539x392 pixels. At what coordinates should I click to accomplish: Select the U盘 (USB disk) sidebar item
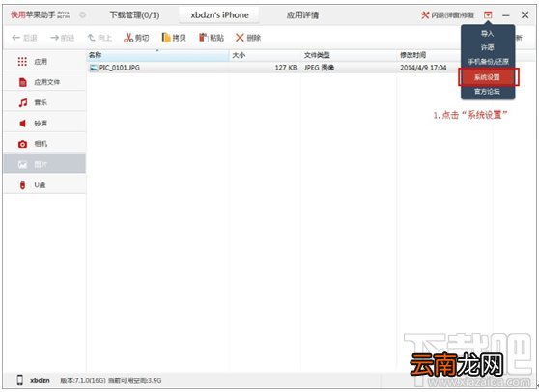[x=44, y=184]
